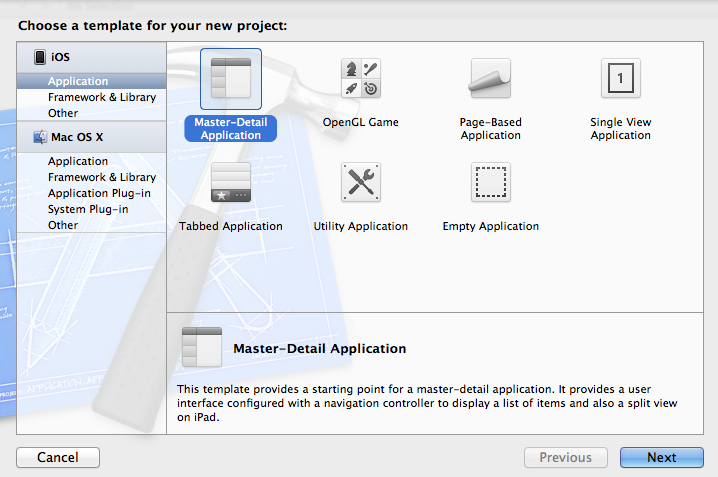Select the Master-Detail Application template icon

point(231,79)
